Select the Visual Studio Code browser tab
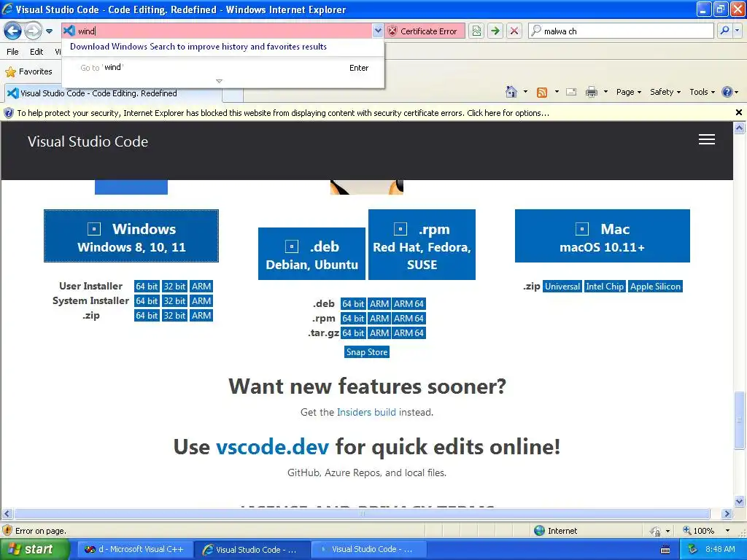 [x=113, y=93]
